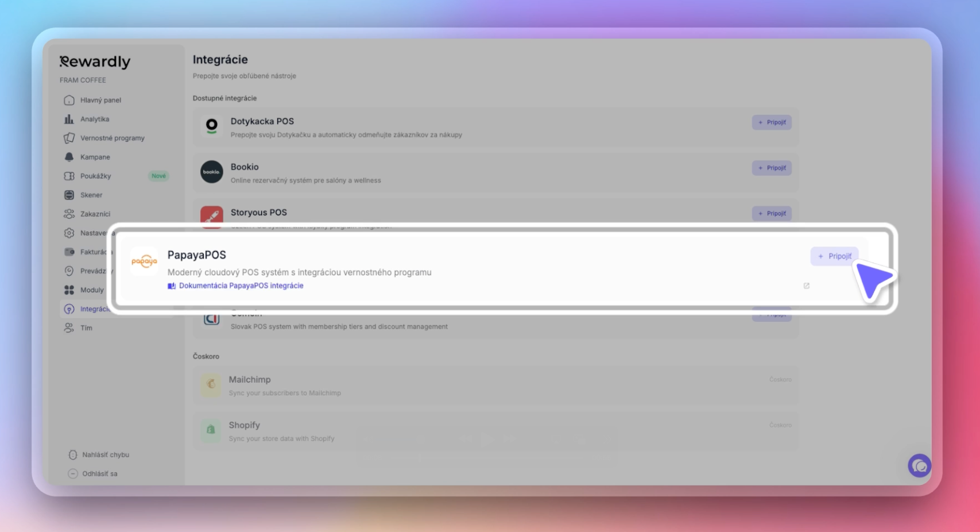Select the Integrácie icon in the sidebar

[x=69, y=309]
